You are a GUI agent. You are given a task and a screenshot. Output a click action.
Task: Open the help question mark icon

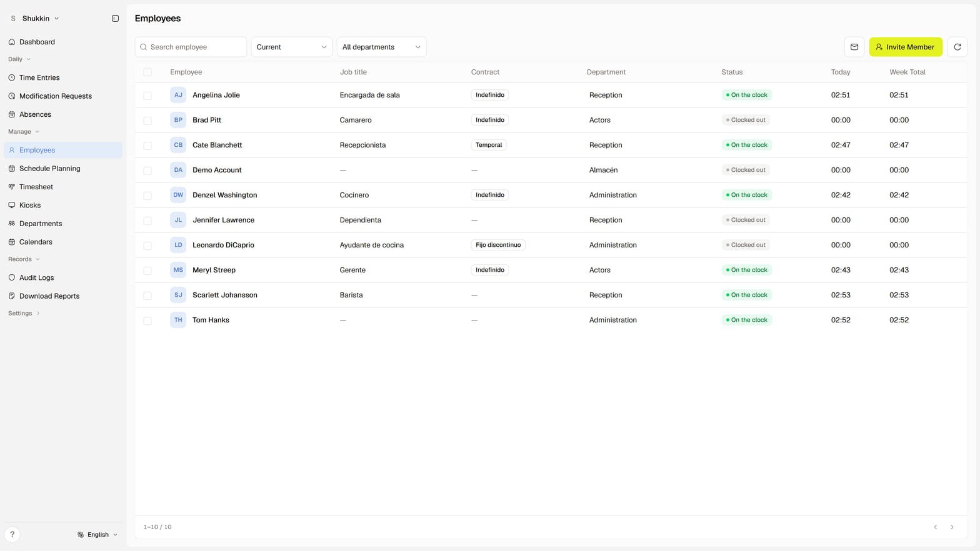12,535
